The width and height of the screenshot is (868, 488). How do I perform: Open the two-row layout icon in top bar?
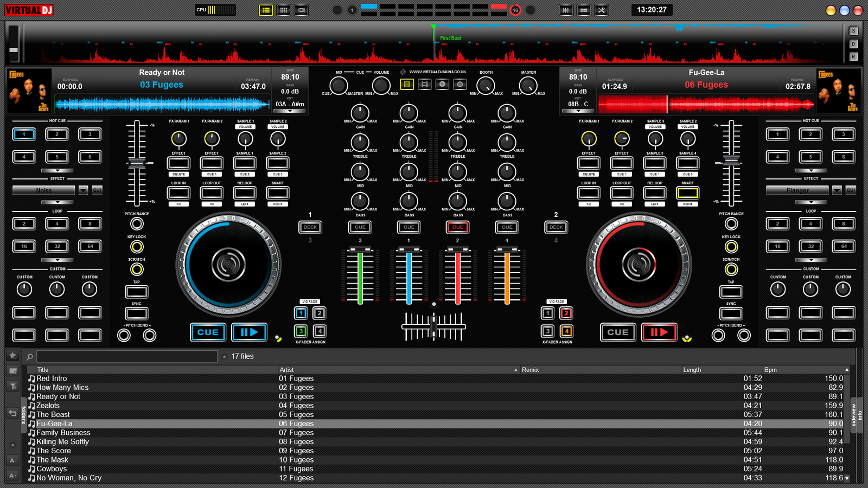pos(584,10)
